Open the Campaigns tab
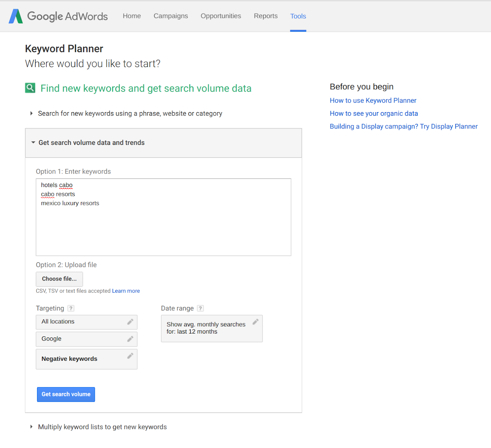Screen dimensions: 491x448 coord(171,16)
